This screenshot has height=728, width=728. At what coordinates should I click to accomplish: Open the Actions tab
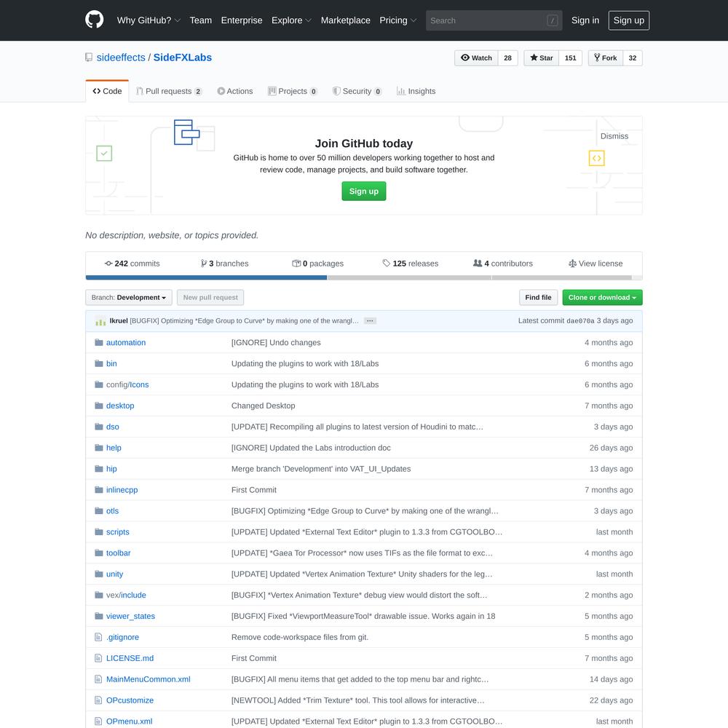[x=235, y=91]
